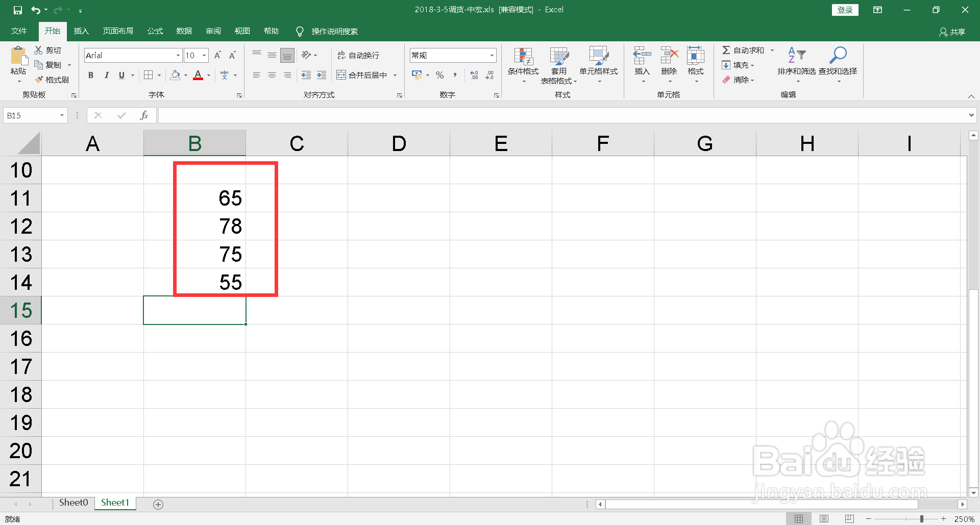Toggle bottom vertical alignment

[x=287, y=55]
